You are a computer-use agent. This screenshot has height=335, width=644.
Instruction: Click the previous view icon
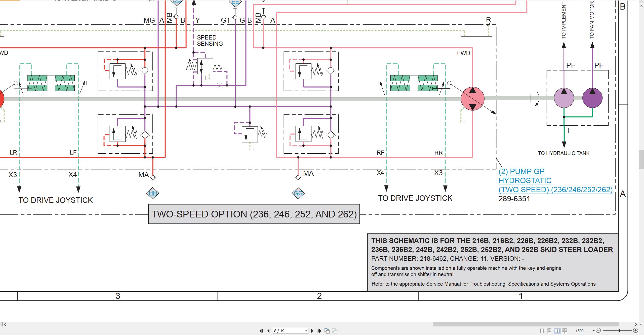(x=327, y=331)
